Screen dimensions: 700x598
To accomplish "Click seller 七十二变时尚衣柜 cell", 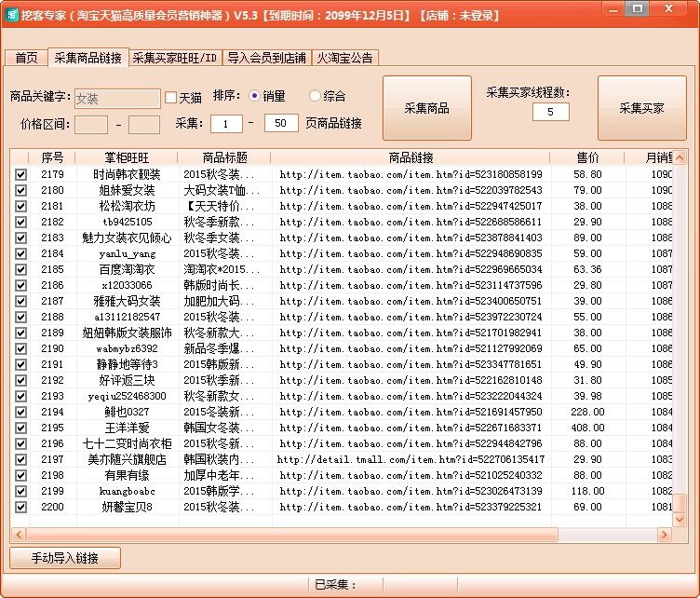I will [127, 443].
